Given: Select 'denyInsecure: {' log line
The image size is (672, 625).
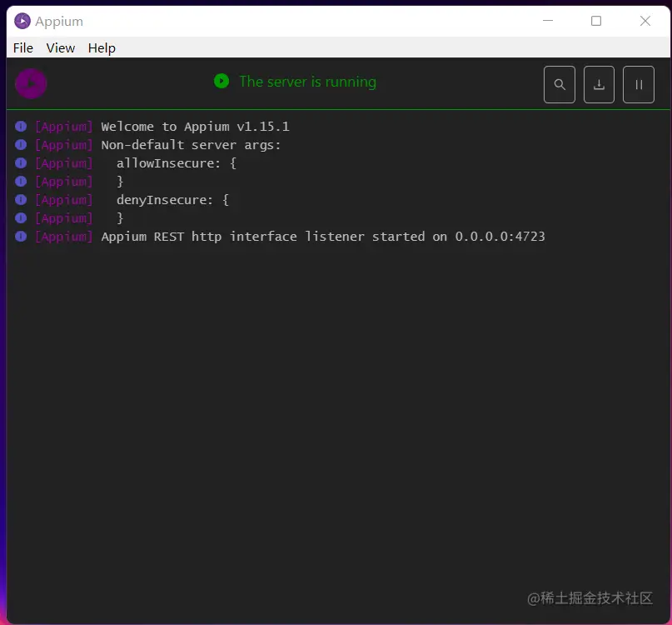Looking at the screenshot, I should click(172, 200).
